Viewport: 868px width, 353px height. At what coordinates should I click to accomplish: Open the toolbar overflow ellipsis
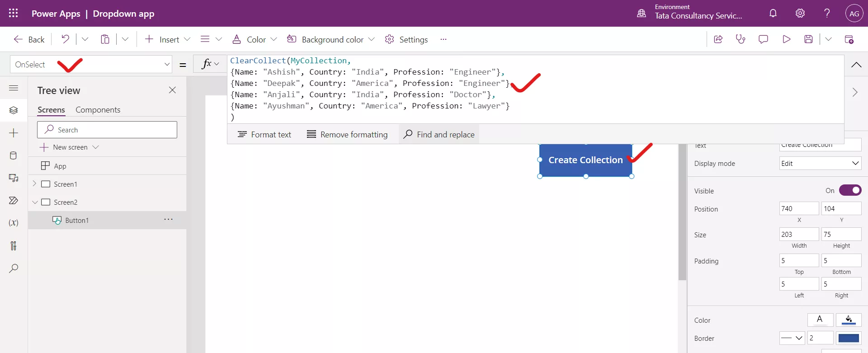[x=443, y=39]
